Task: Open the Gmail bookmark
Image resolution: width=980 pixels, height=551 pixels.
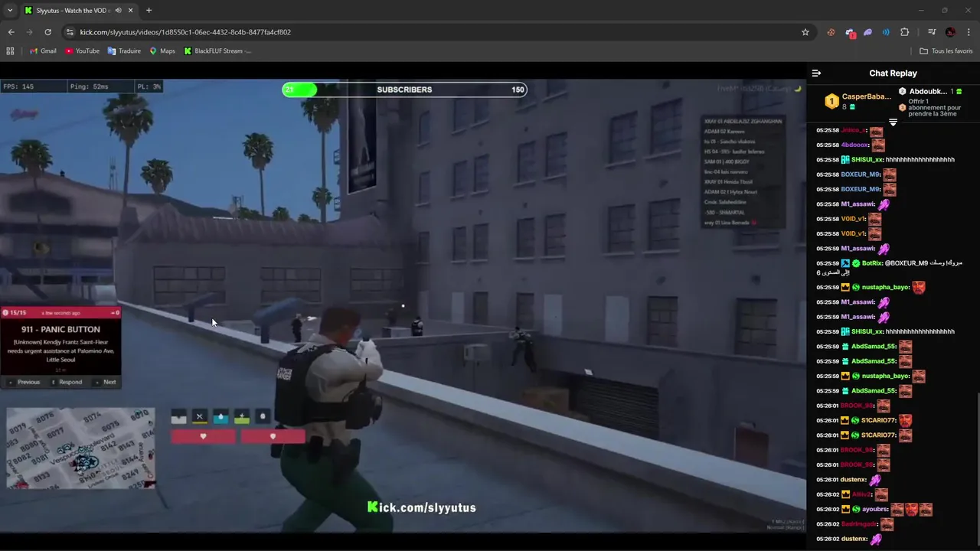Action: [x=43, y=51]
